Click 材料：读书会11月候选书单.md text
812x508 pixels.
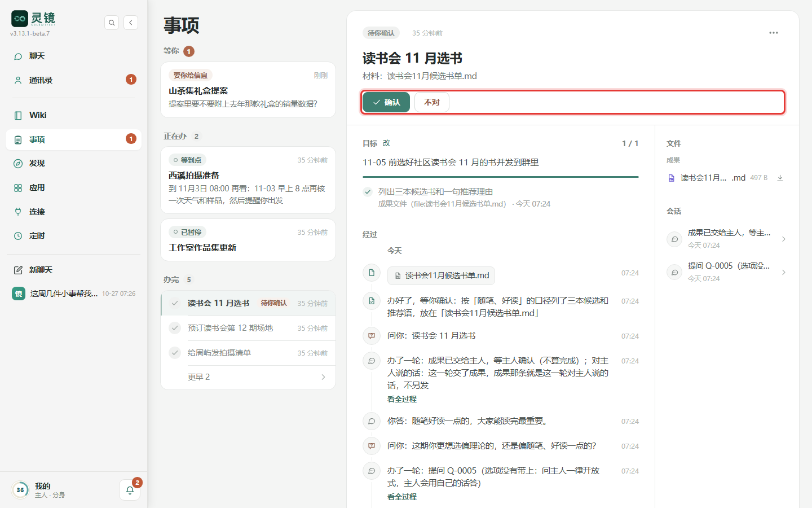point(420,76)
